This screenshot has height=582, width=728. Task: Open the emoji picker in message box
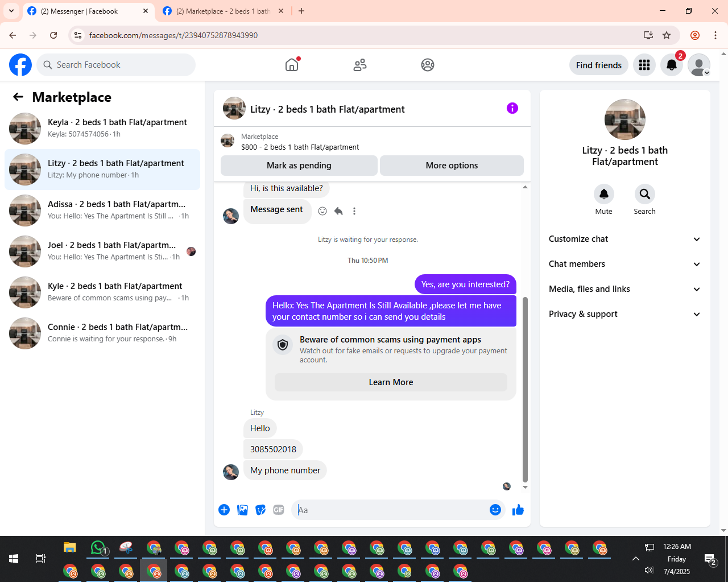pyautogui.click(x=495, y=510)
